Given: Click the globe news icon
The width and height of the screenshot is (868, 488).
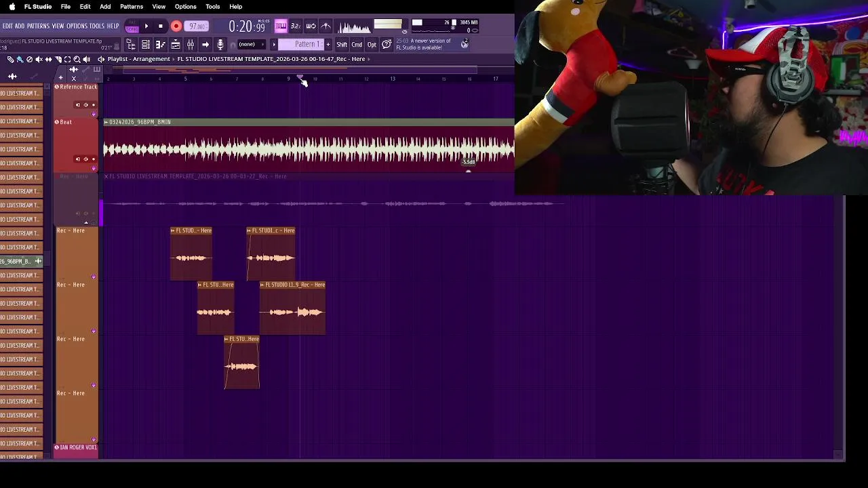Looking at the screenshot, I should (x=465, y=44).
